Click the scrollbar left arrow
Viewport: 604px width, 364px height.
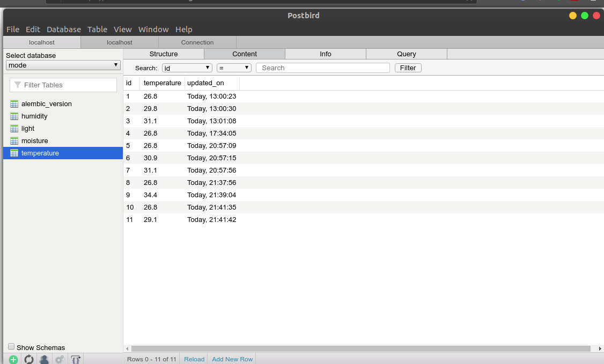click(x=127, y=348)
